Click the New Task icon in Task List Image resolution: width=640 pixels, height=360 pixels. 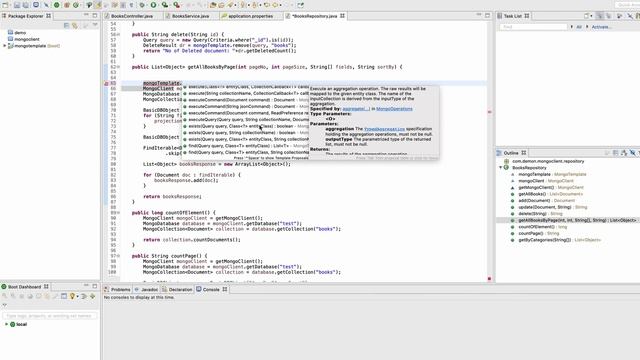(587, 16)
